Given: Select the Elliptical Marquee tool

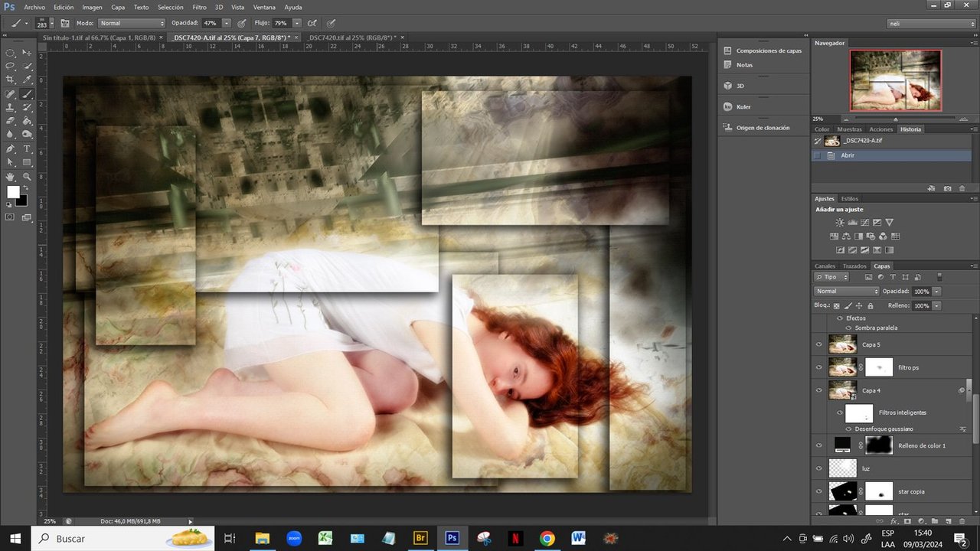Looking at the screenshot, I should 11,53.
